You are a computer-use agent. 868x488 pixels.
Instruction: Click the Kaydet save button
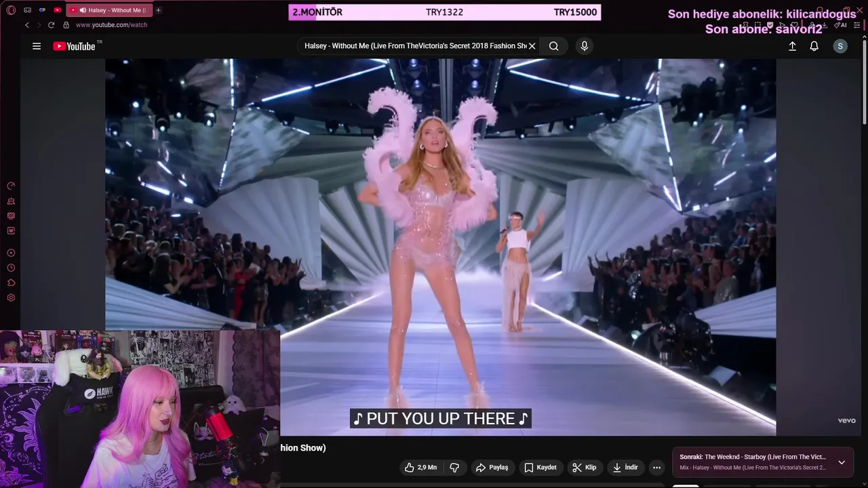(x=540, y=468)
